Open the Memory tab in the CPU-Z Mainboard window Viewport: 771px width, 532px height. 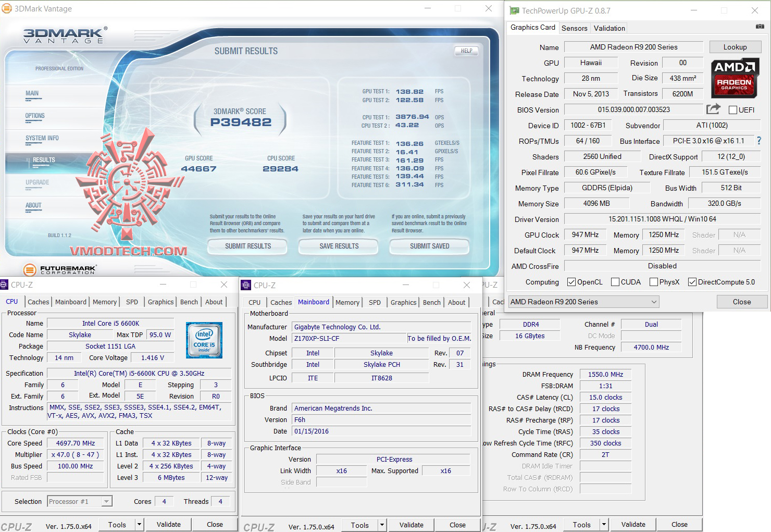pyautogui.click(x=347, y=302)
